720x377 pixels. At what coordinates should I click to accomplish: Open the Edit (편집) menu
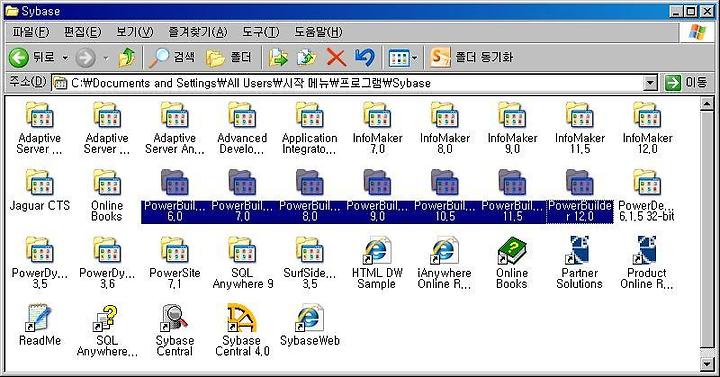[82, 32]
